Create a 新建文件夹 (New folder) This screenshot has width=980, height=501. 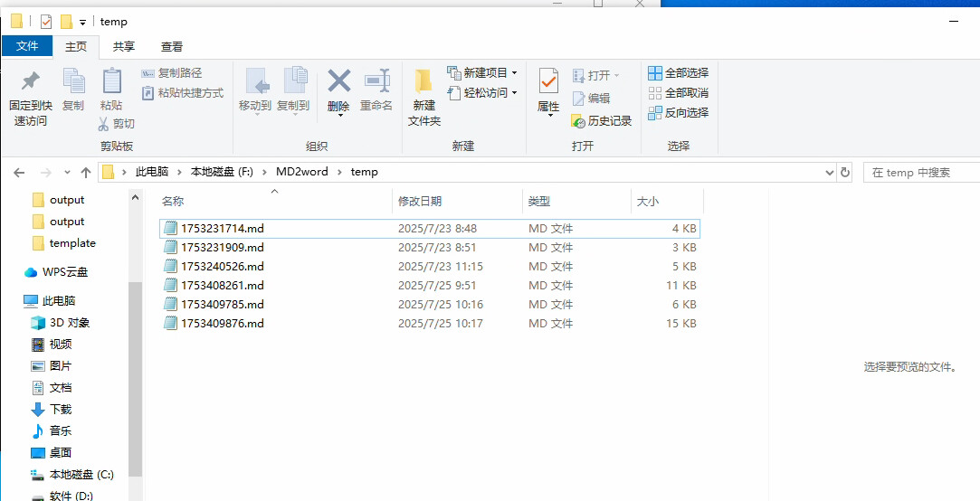click(424, 98)
